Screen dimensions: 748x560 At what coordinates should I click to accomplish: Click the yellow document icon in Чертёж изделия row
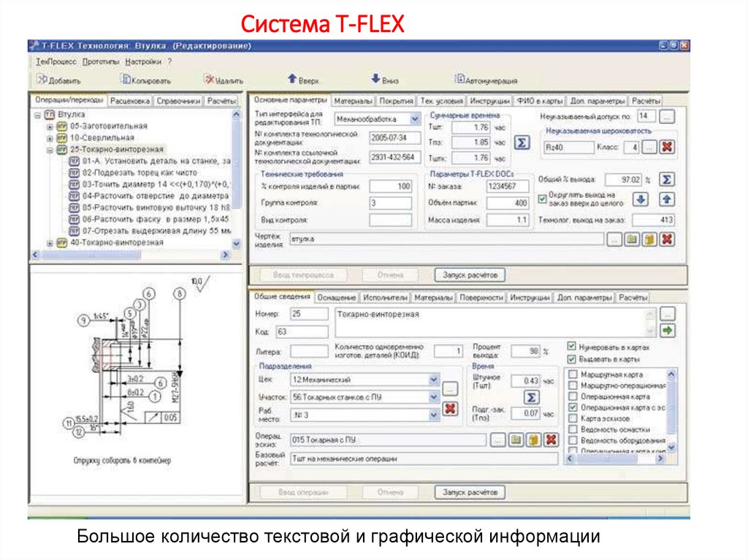[x=649, y=239]
